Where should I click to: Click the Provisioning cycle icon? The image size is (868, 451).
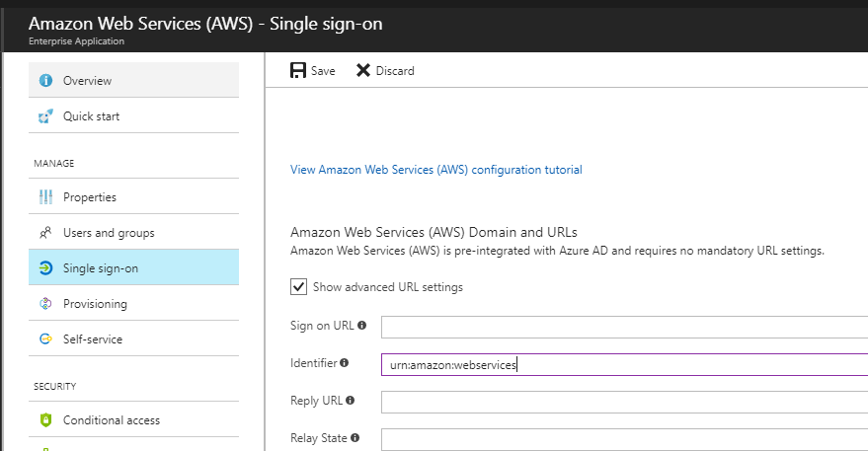[46, 303]
